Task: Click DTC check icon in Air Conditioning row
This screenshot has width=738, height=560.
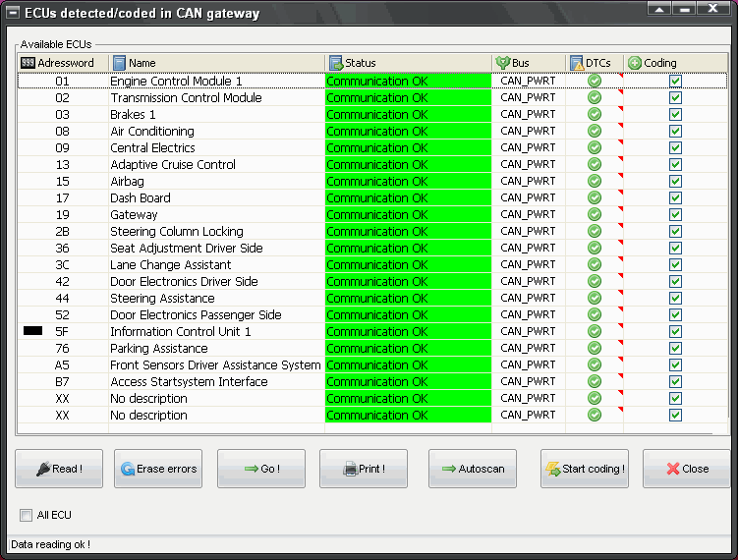Action: click(595, 131)
